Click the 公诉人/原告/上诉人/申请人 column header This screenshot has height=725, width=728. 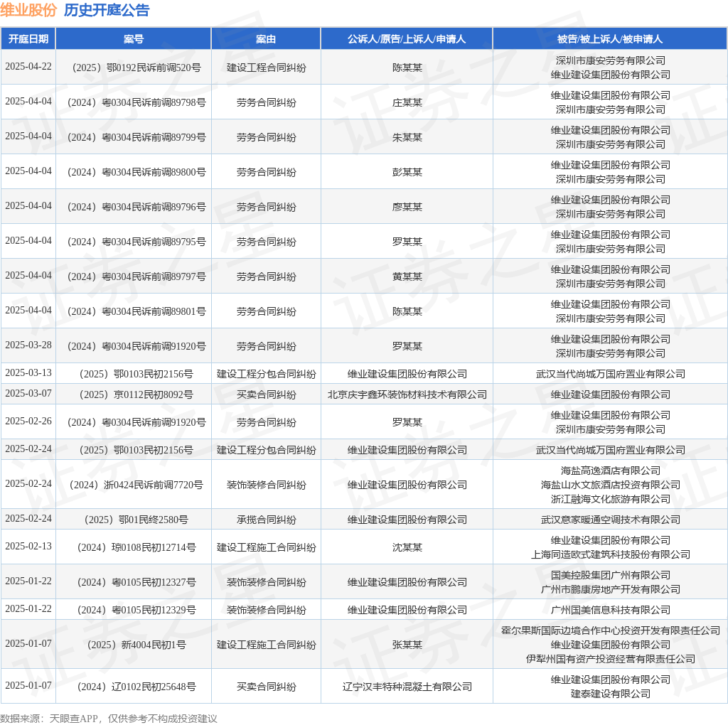point(407,39)
